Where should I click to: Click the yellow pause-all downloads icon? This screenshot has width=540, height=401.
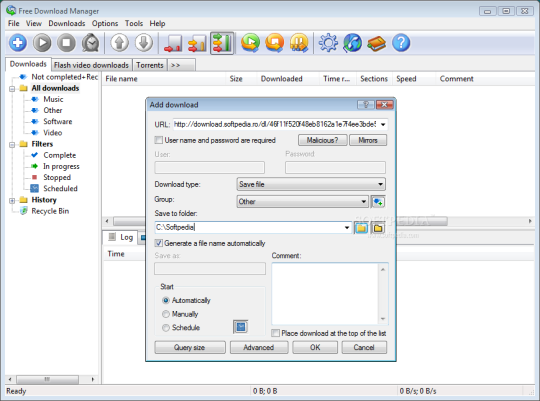[x=299, y=43]
